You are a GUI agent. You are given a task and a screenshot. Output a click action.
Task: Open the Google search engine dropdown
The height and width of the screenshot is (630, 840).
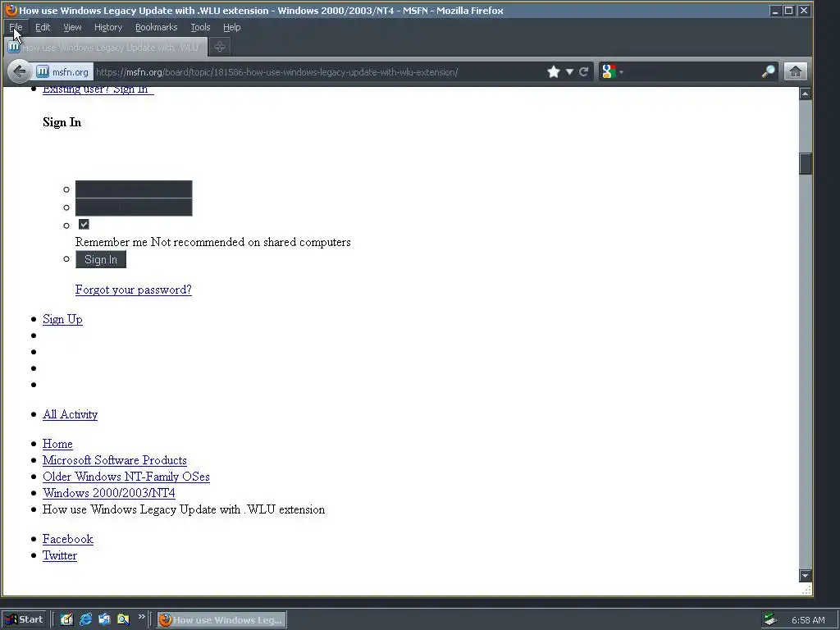click(612, 72)
